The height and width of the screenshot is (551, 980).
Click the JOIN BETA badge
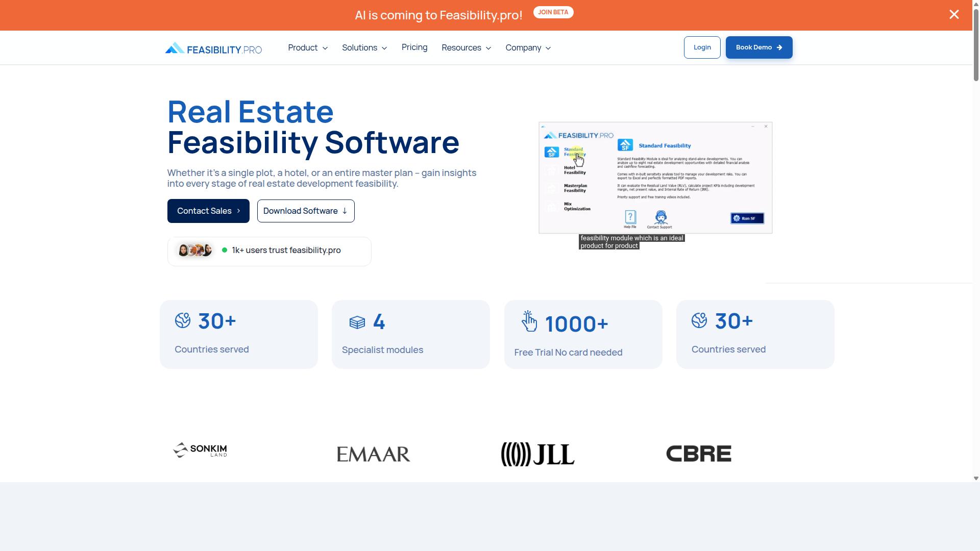pos(553,12)
